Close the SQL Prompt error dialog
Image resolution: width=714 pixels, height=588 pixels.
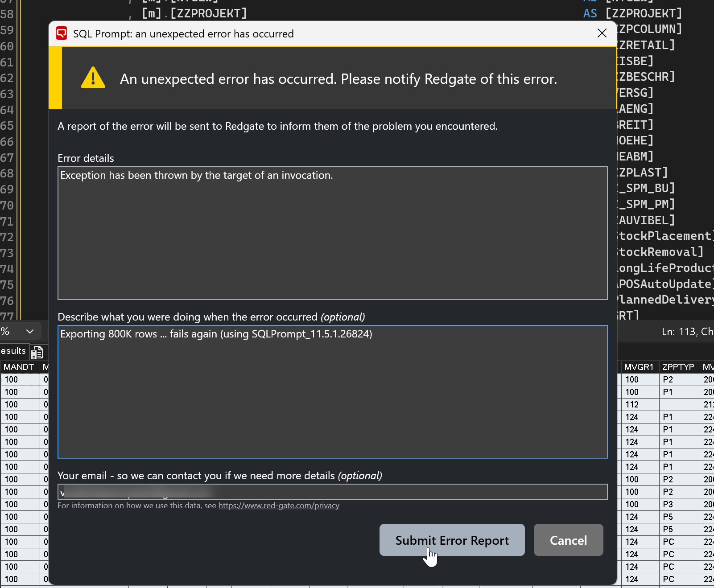[x=602, y=33]
